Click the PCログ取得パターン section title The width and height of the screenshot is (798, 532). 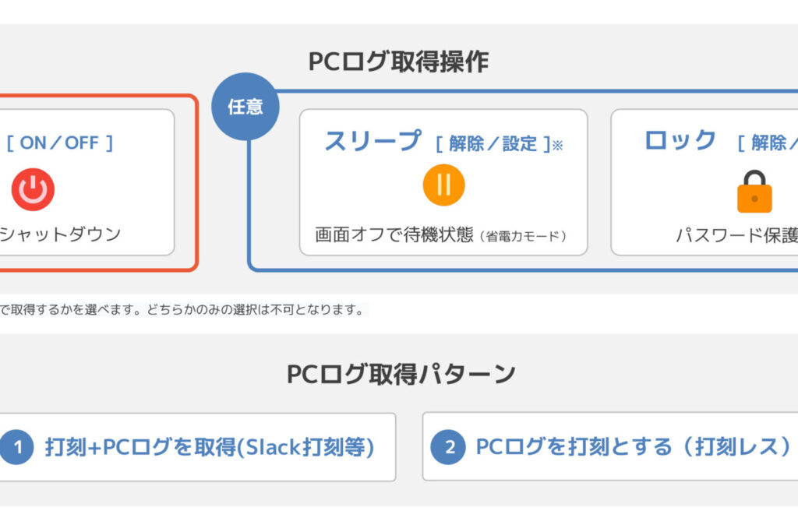click(401, 374)
